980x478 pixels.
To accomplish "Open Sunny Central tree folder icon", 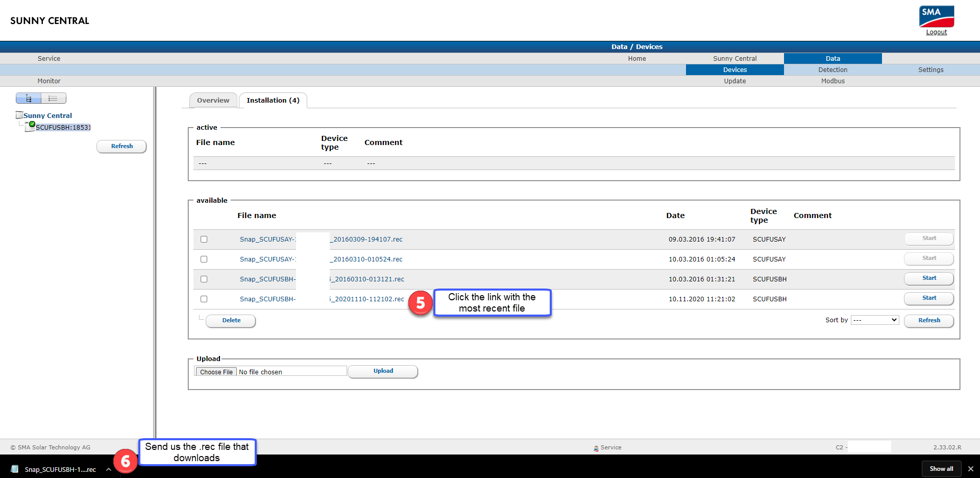I will pos(19,115).
